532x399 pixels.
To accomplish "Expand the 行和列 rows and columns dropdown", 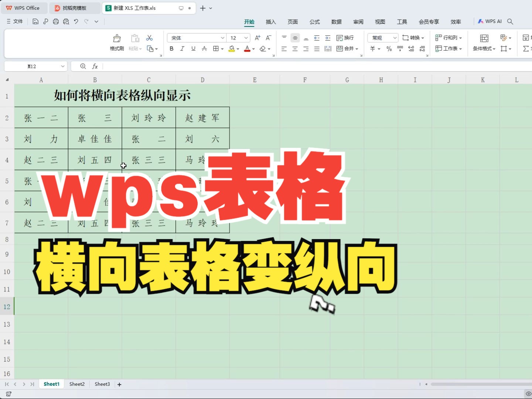I will coord(448,37).
